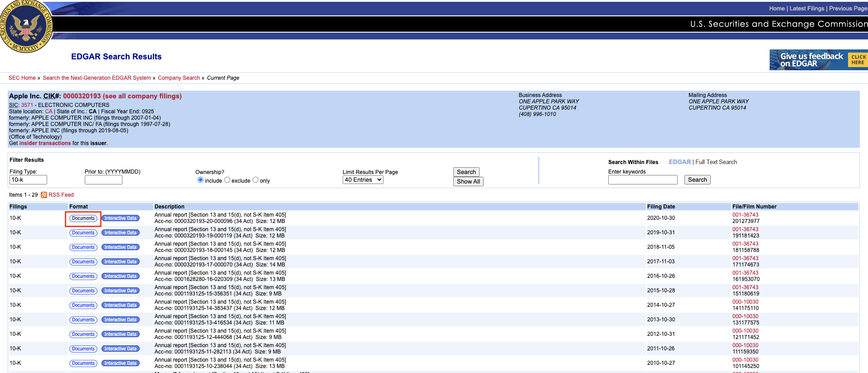Click the SIC code 3571 link
The width and height of the screenshot is (868, 373).
[27, 105]
